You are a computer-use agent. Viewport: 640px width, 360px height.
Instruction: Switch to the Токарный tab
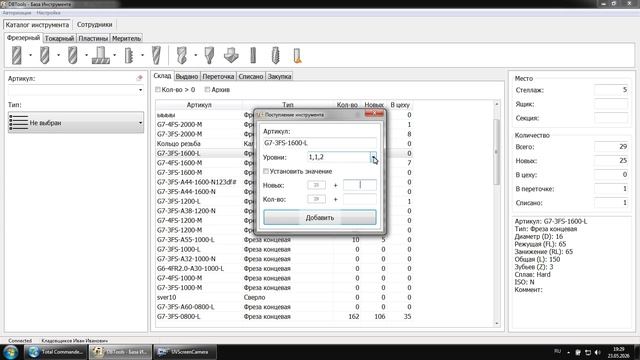59,38
